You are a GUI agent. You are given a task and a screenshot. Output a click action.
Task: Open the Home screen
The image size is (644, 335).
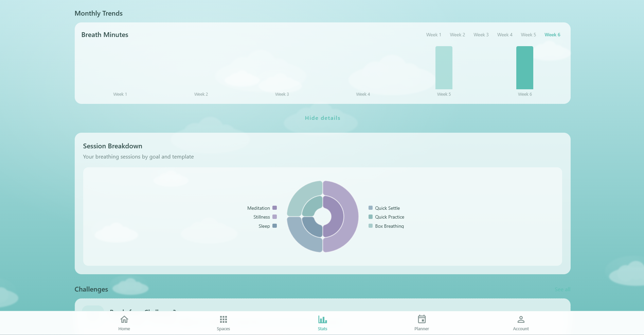pyautogui.click(x=124, y=322)
